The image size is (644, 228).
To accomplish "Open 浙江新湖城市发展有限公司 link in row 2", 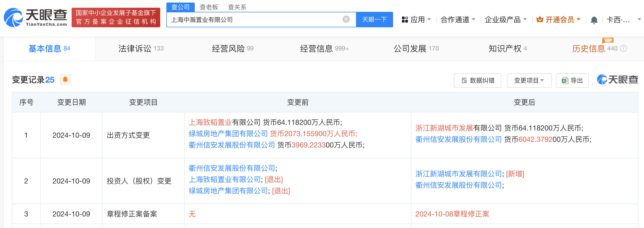I will (459, 174).
